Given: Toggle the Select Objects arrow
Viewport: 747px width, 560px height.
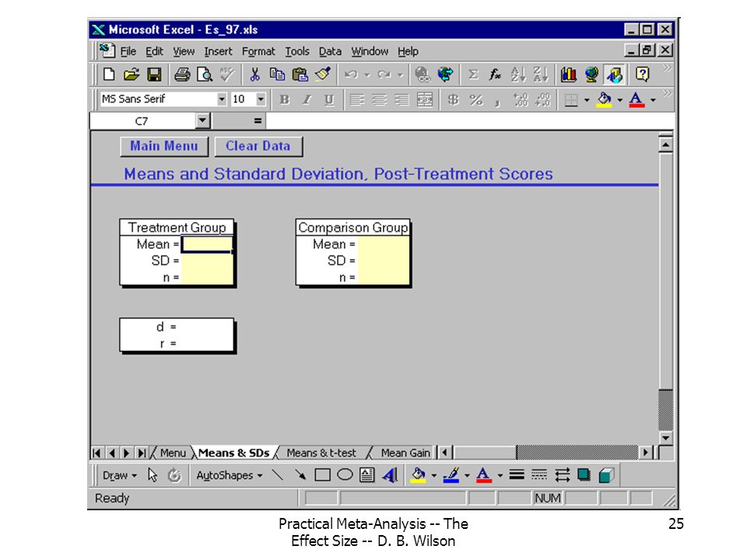Looking at the screenshot, I should point(153,474).
